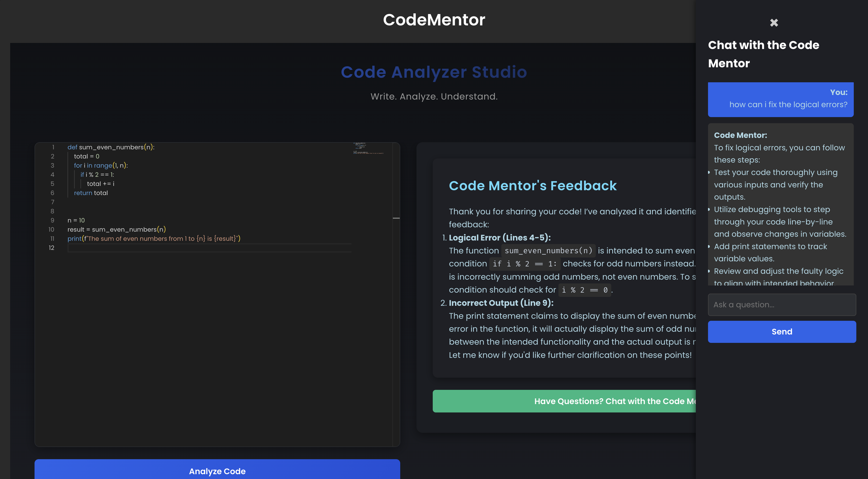The image size is (868, 479).
Task: Click line number 4 in the editor gutter
Action: (x=52, y=175)
